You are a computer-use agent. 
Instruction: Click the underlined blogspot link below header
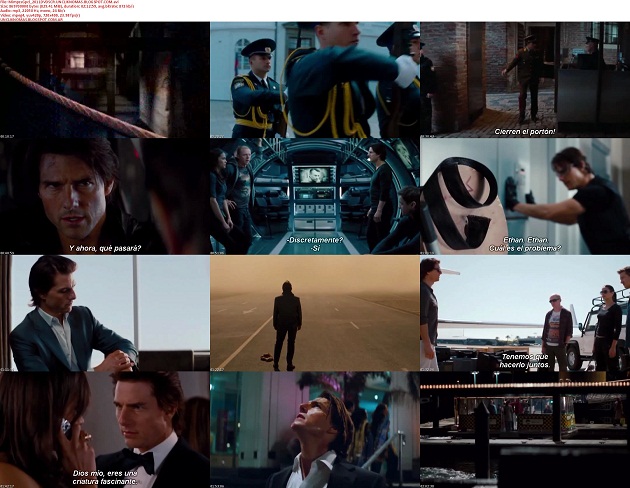[31, 19]
